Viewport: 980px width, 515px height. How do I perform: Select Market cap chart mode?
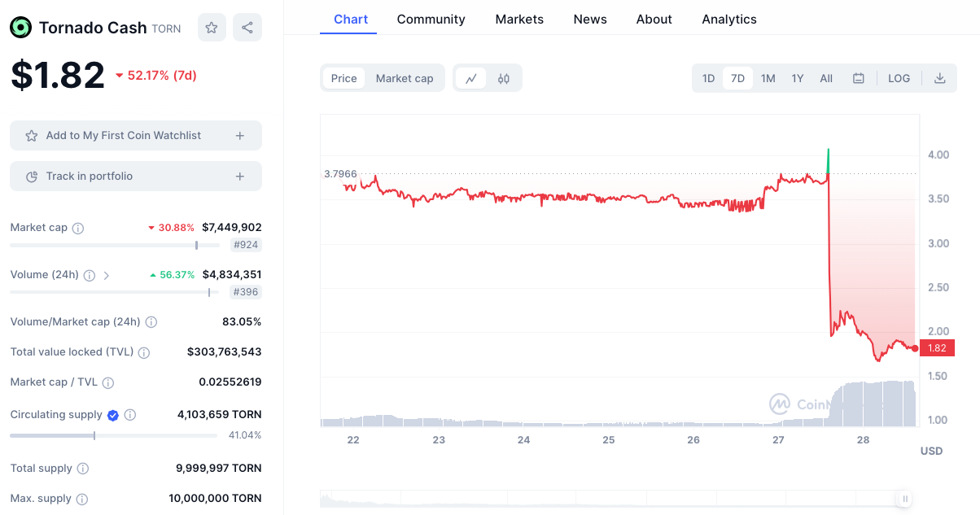pyautogui.click(x=405, y=78)
